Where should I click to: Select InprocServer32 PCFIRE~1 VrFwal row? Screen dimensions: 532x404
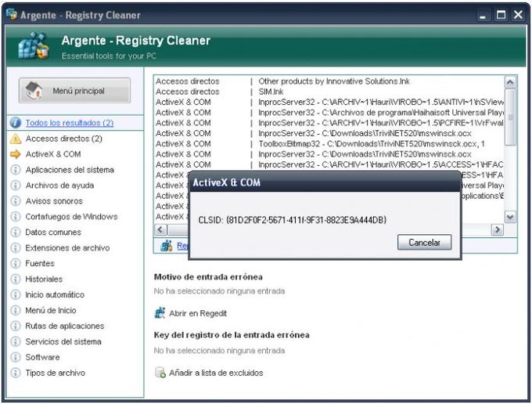[x=329, y=123]
